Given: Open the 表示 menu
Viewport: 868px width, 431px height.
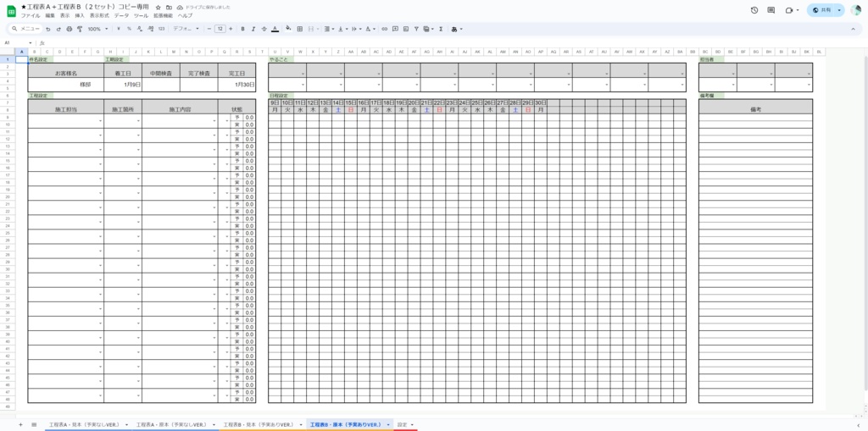Looking at the screenshot, I should click(64, 16).
